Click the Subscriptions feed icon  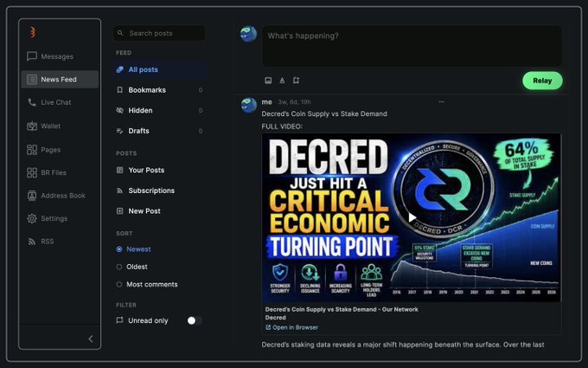click(119, 190)
